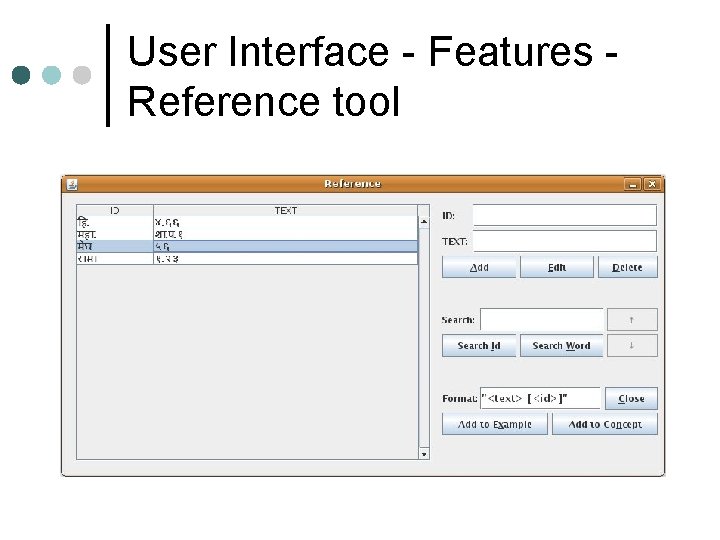Click the table scrollbar down arrow
The height and width of the screenshot is (540, 720).
pos(424,454)
